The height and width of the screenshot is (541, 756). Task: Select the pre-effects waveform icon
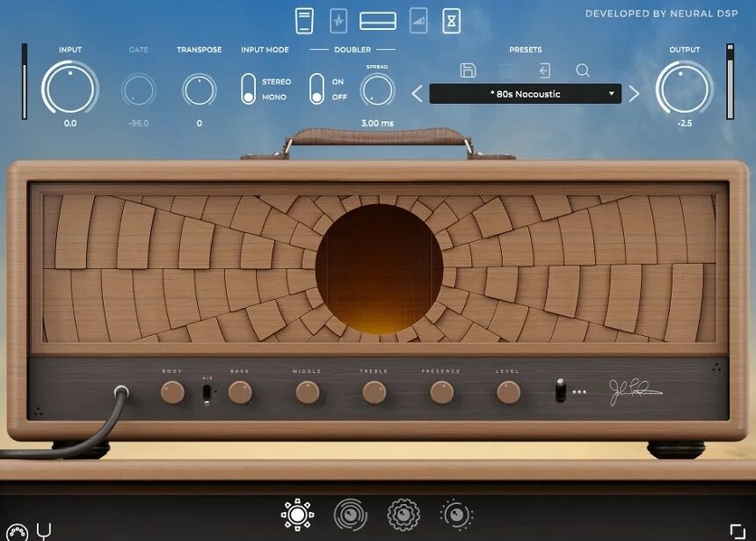[x=338, y=21]
